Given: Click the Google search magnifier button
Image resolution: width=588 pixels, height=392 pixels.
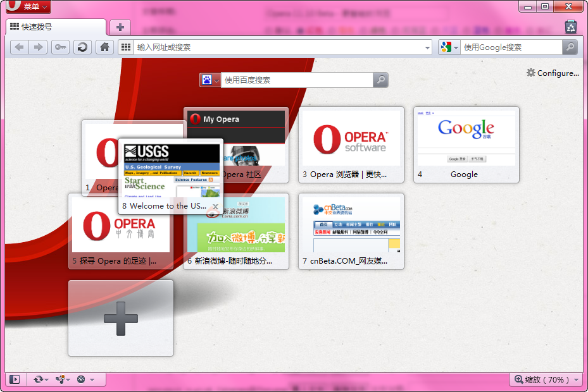Looking at the screenshot, I should (570, 47).
